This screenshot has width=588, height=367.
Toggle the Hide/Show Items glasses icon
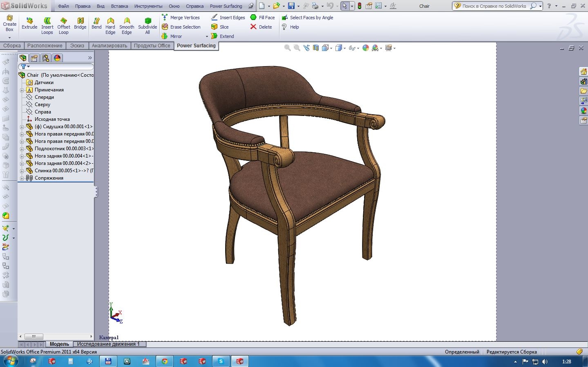click(x=352, y=48)
